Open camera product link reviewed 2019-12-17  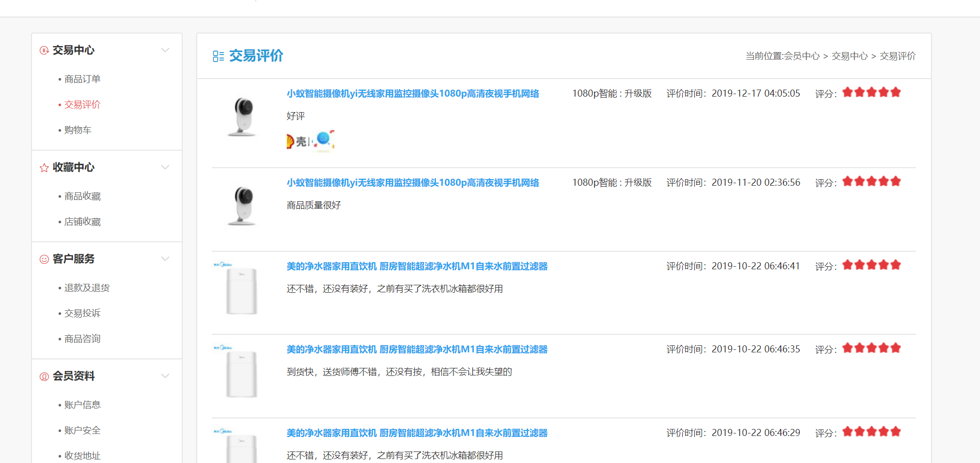413,94
